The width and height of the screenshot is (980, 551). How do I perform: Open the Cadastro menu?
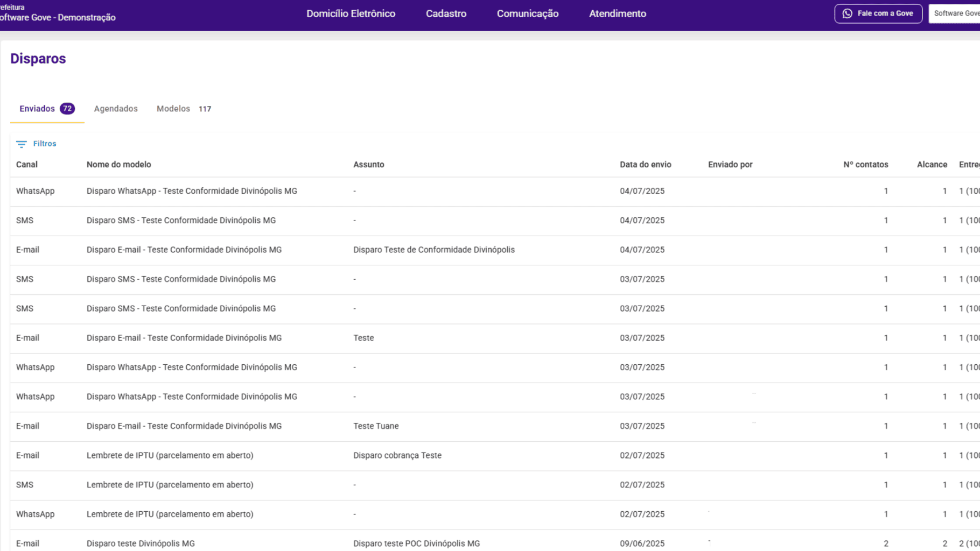(x=446, y=14)
